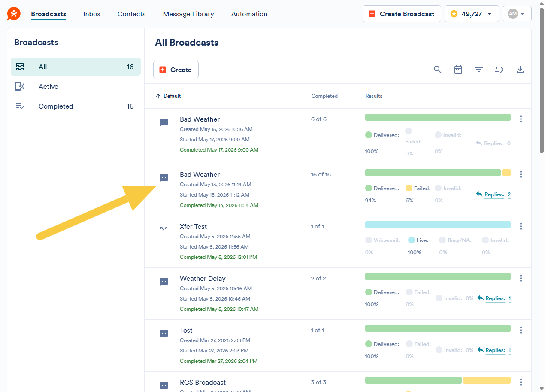
Task: Click the blue Live dot for Xfer Test
Action: point(412,240)
